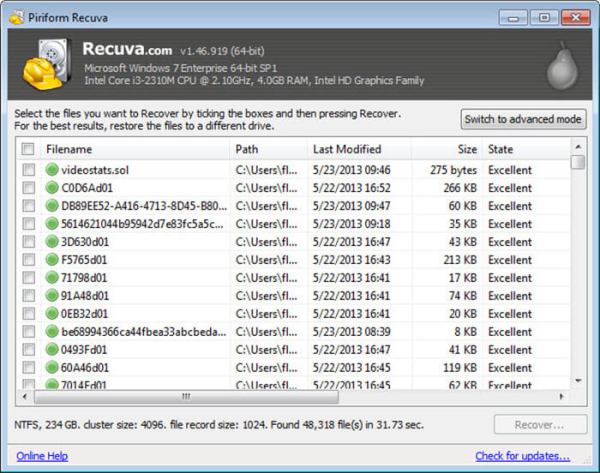Click green status icon for 0EB32d01

pos(53,314)
